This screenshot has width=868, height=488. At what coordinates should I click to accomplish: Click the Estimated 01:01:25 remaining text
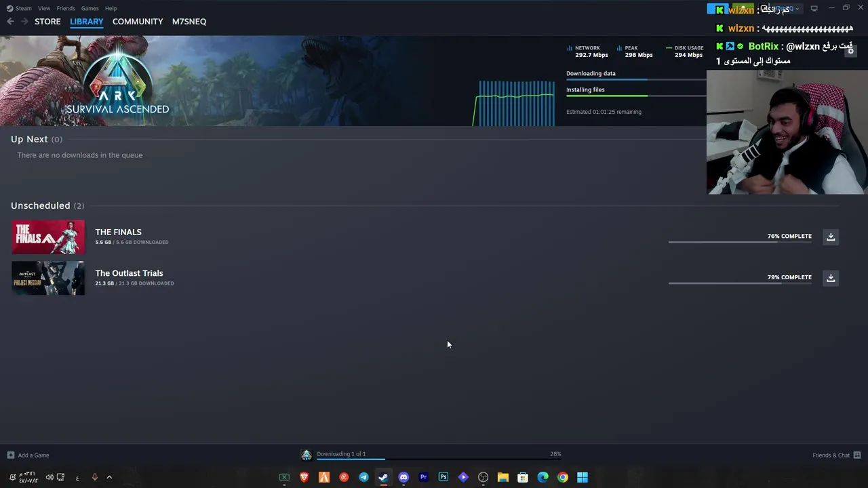604,112
